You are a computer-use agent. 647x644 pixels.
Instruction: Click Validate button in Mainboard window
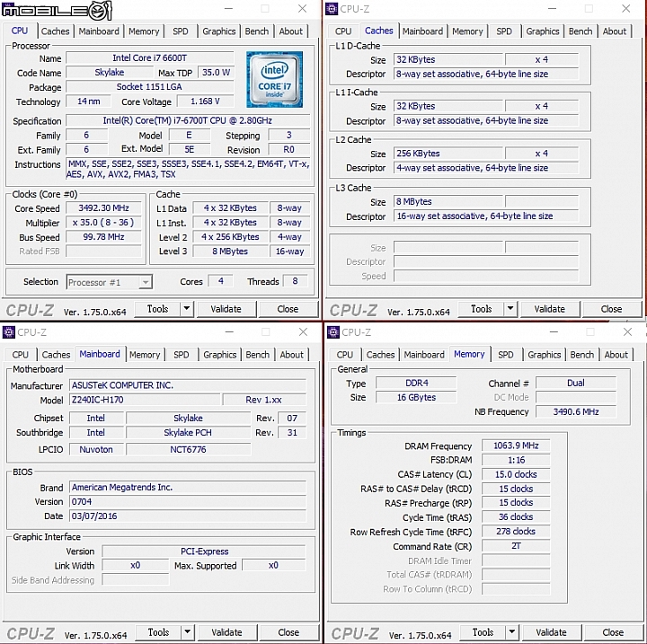(x=227, y=632)
